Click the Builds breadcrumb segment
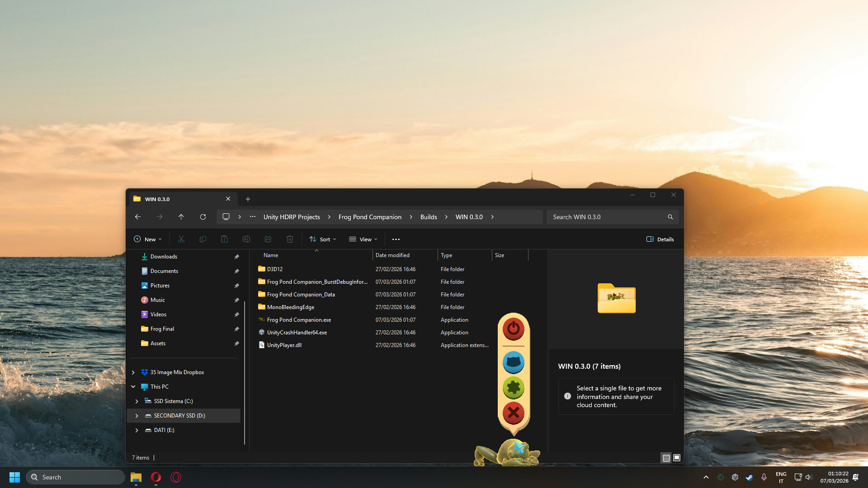The width and height of the screenshot is (868, 488). click(429, 217)
